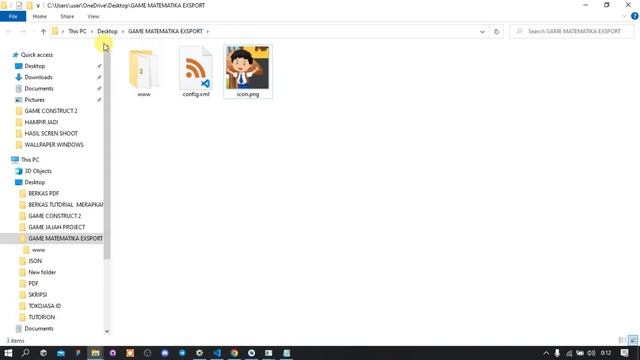Screen dimensions: 640x360
Task: Open the Windows Start menu
Action: pyautogui.click(x=8, y=353)
